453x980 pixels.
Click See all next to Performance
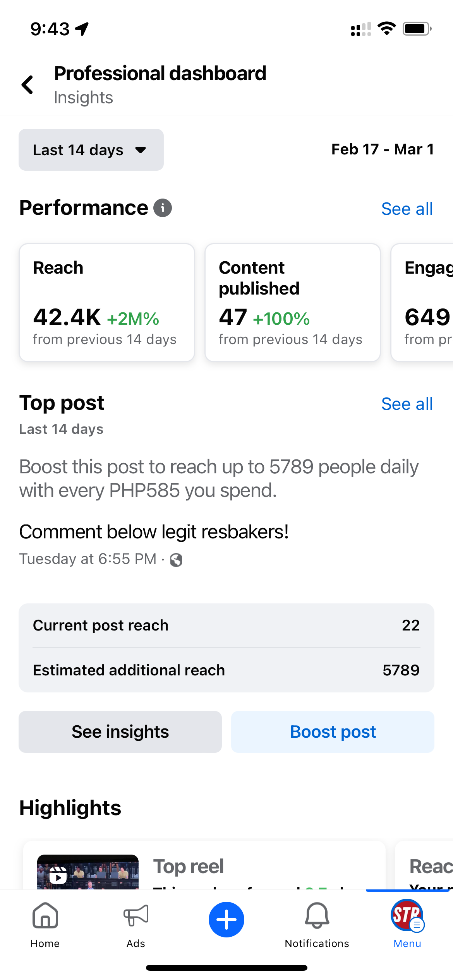click(x=407, y=209)
